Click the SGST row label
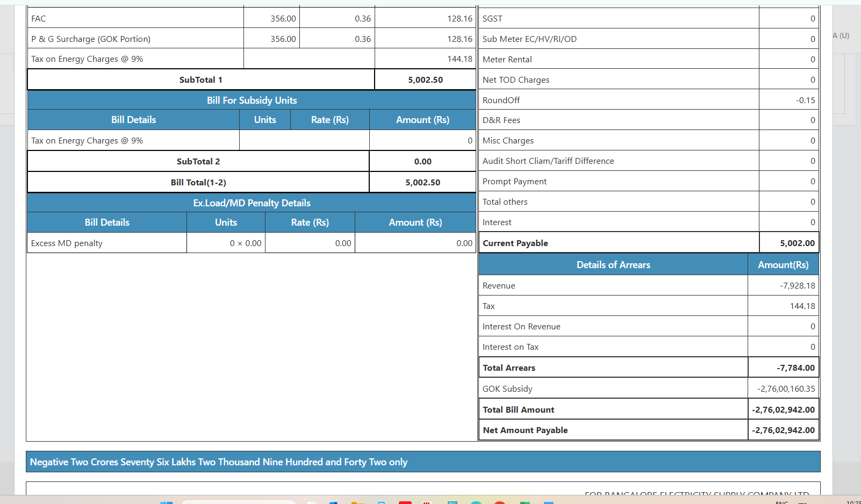Viewport: 861px width, 504px height. coord(492,19)
